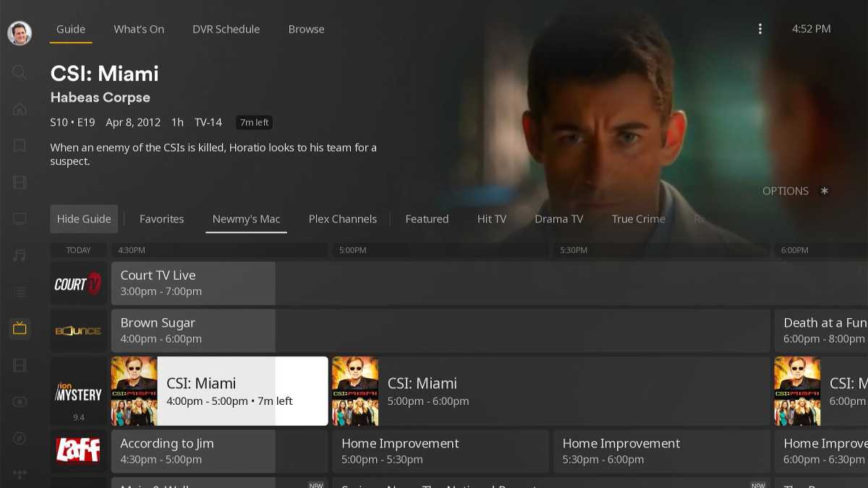Open the Discover compass icon
868x488 pixels.
20,439
